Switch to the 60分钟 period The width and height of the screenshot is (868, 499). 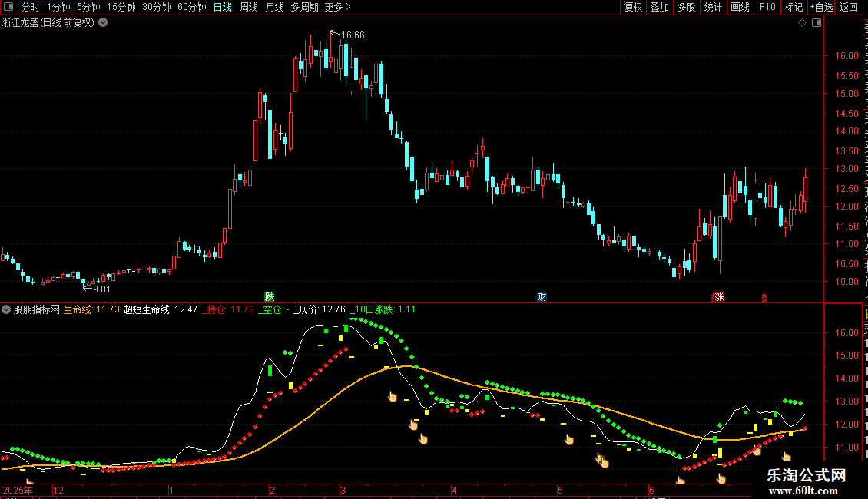(192, 7)
